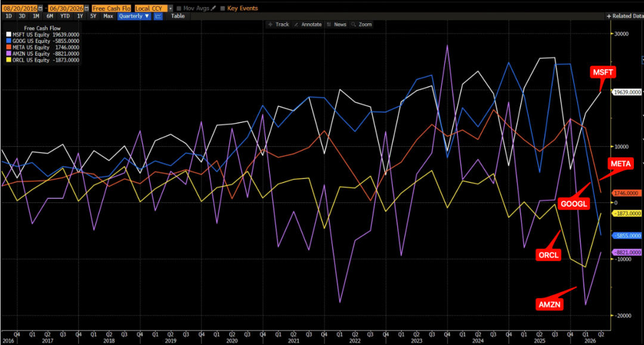The image size is (644, 345).
Task: Click the MSFT white color swatch
Action: [x=7, y=35]
